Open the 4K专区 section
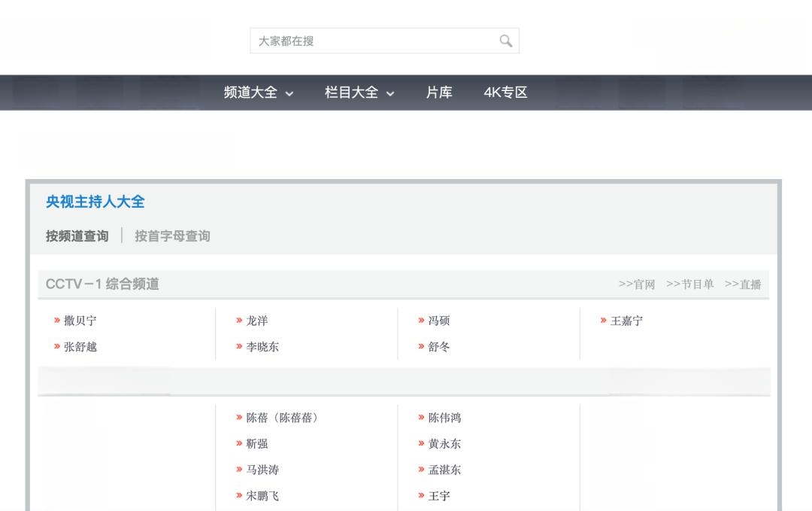Screen dimensions: 812x511 click(x=505, y=93)
